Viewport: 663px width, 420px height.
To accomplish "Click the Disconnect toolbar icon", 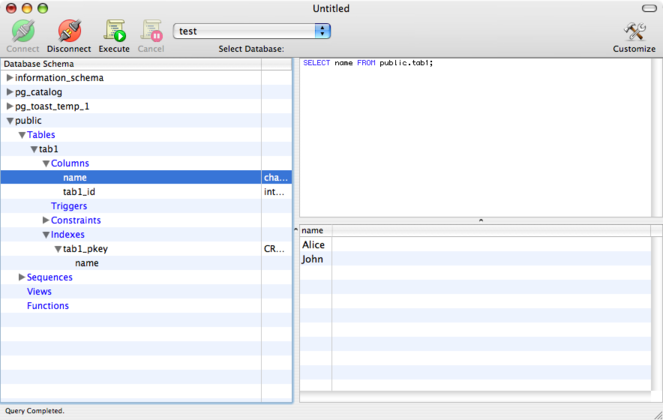I will click(x=69, y=31).
